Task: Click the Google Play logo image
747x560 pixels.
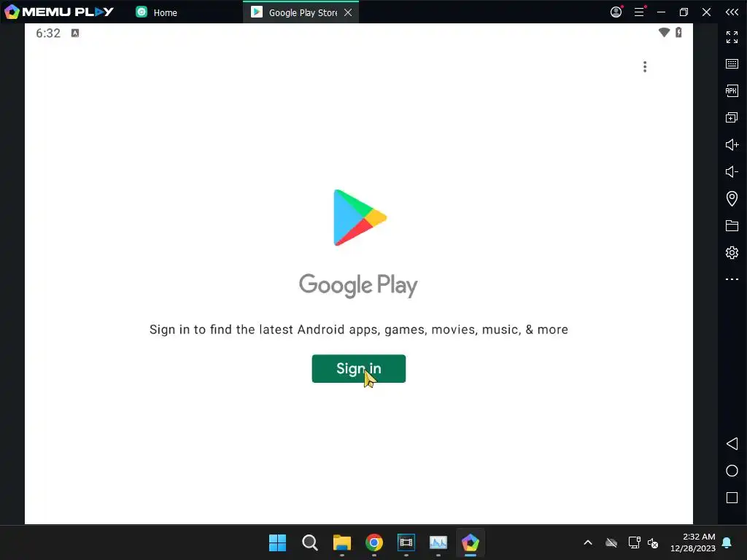Action: (360, 217)
